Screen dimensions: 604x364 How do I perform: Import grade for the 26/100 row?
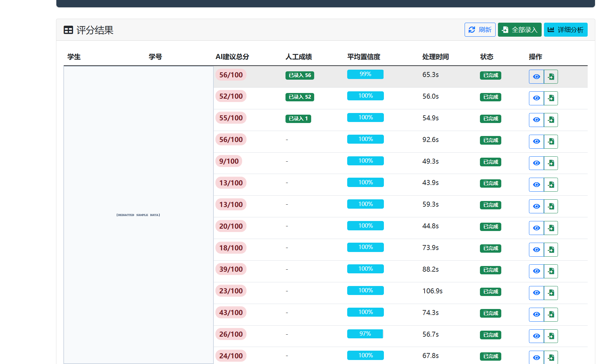point(551,336)
